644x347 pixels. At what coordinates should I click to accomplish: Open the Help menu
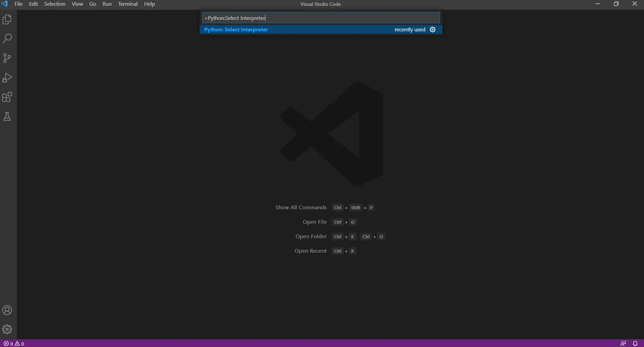coord(149,4)
